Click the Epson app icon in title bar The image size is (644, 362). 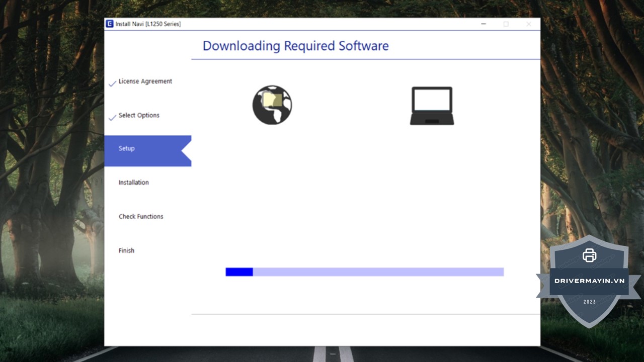tap(110, 24)
